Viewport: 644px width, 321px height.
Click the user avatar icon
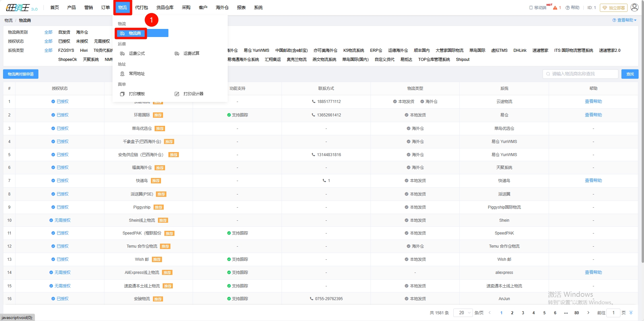(x=634, y=7)
